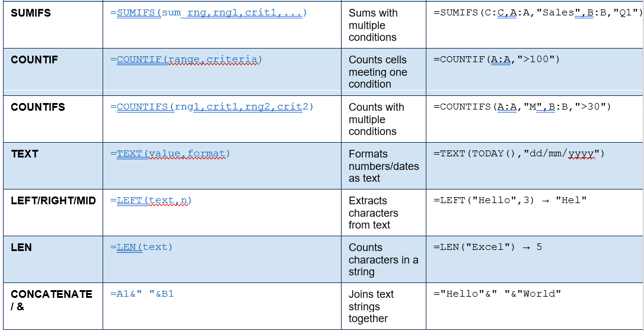Click the 'Sums with multiple conditions' description
Viewport: 644px width, 331px height.
[x=373, y=25]
